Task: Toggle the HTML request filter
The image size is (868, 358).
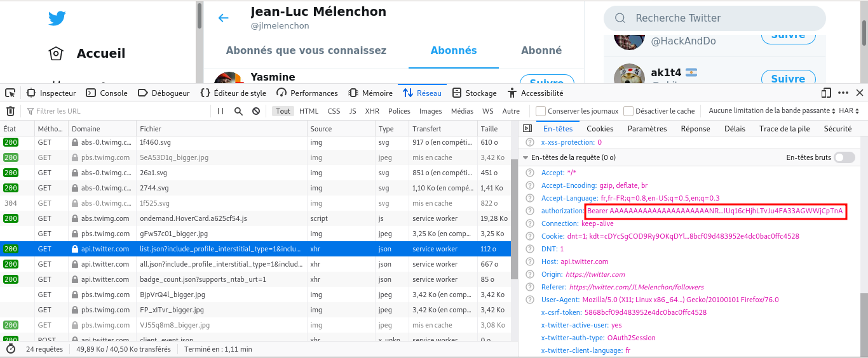Action: (309, 111)
